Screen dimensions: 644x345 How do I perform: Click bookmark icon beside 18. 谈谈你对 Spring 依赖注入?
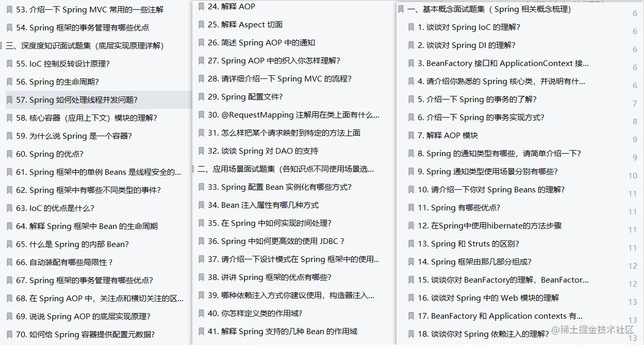411,334
